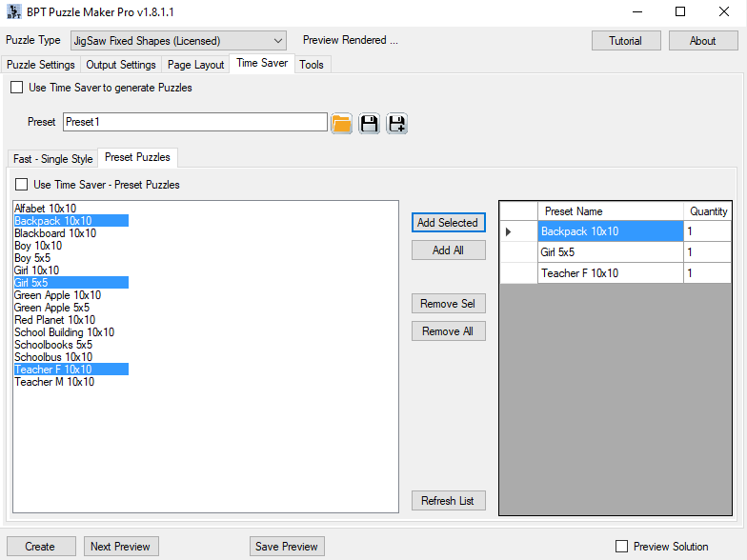Screen dimensions: 747x560
Task: Open the Fast - Single Style tab
Action: click(53, 158)
